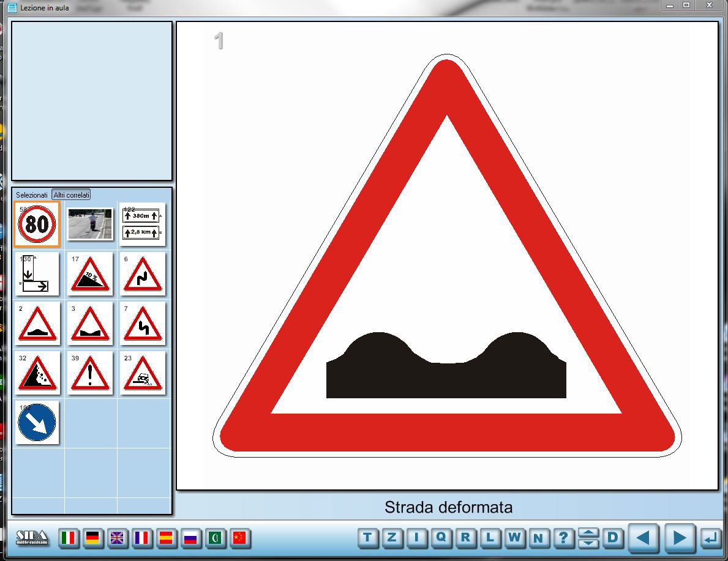Switch lesson language to Italian flag
728x561 pixels.
[x=69, y=538]
